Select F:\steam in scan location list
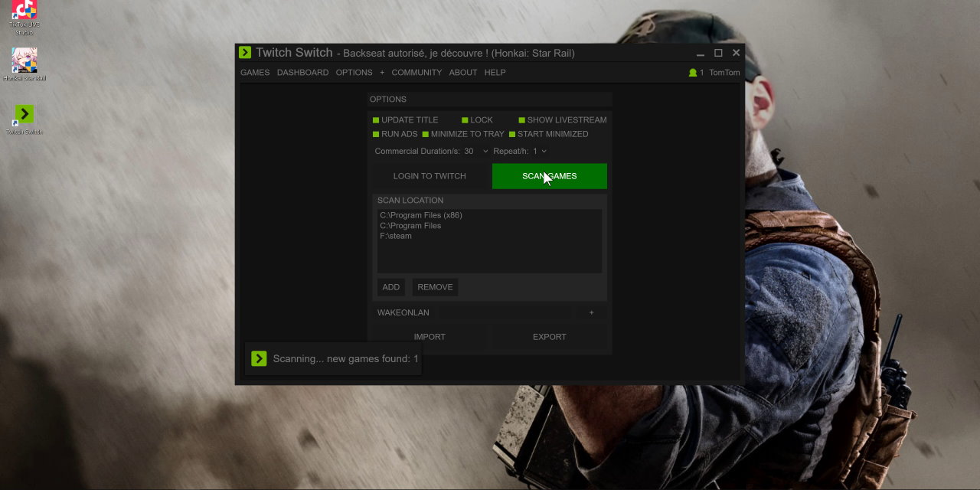 point(396,237)
